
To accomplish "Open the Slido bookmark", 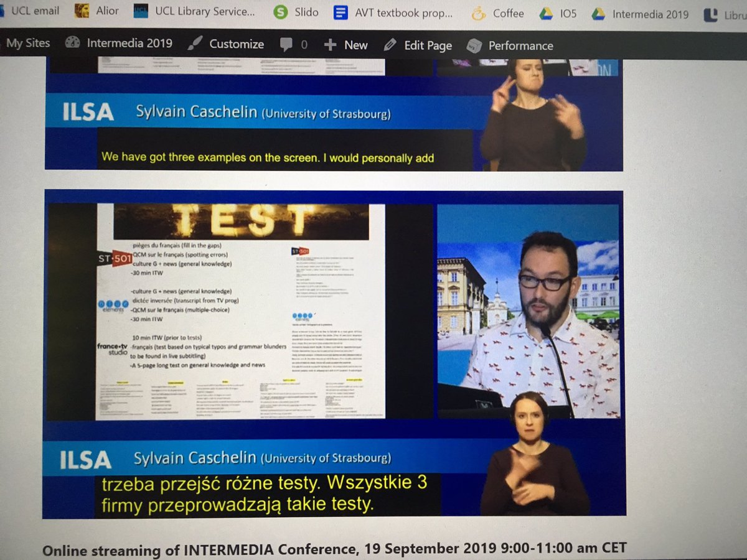I will 296,12.
